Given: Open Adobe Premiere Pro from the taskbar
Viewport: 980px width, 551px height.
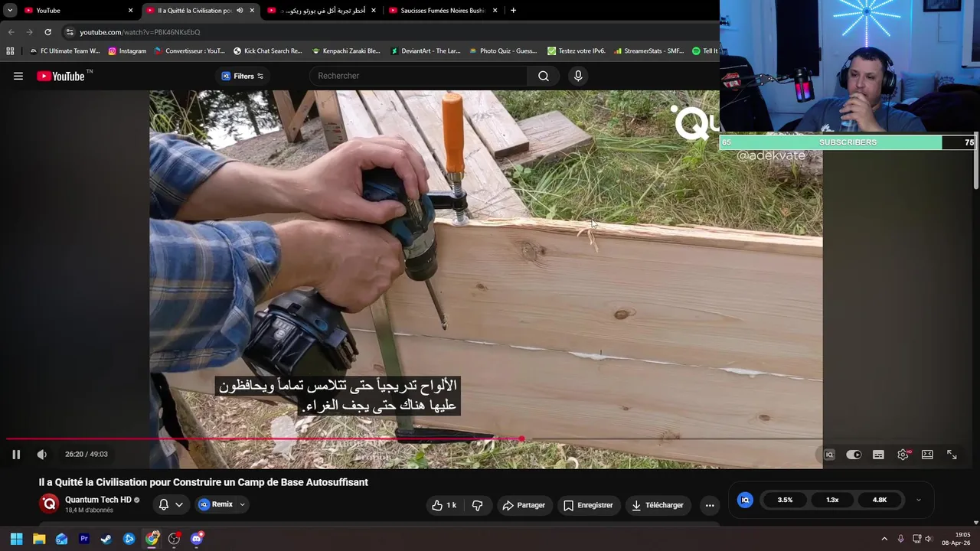Looking at the screenshot, I should pyautogui.click(x=84, y=539).
